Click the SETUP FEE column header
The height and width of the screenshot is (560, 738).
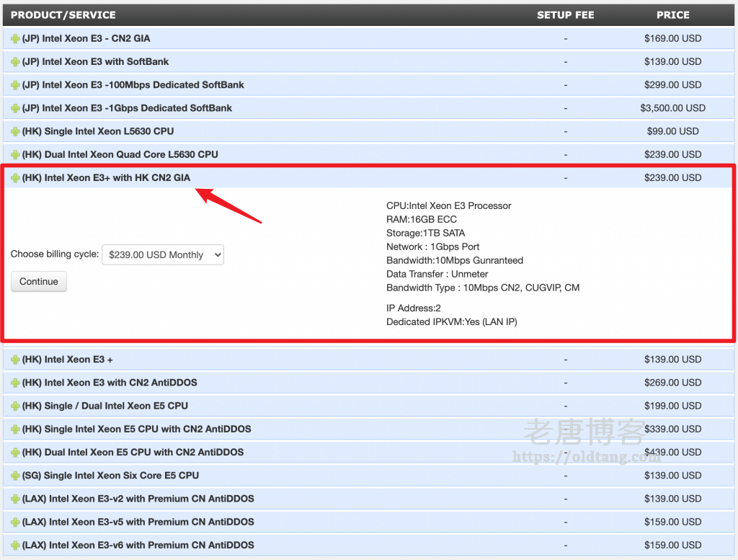565,14
